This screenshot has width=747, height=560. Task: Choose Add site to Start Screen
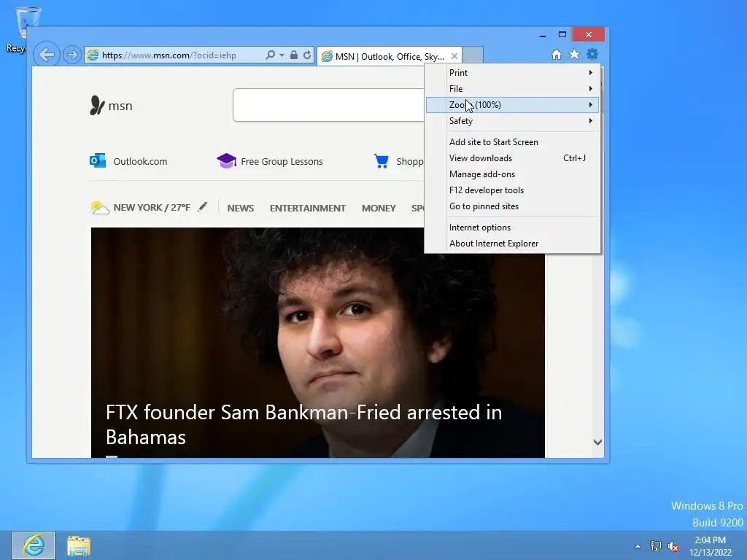[x=512, y=142]
